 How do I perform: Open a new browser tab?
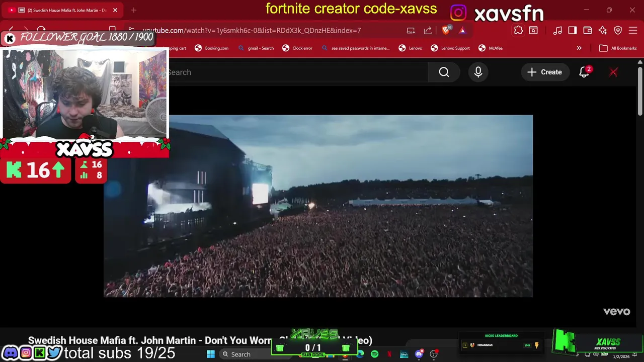pyautogui.click(x=134, y=10)
